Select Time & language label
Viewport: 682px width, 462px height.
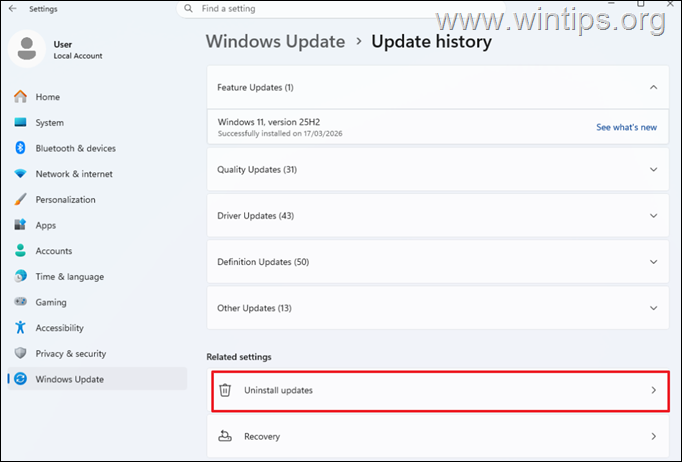tap(70, 277)
